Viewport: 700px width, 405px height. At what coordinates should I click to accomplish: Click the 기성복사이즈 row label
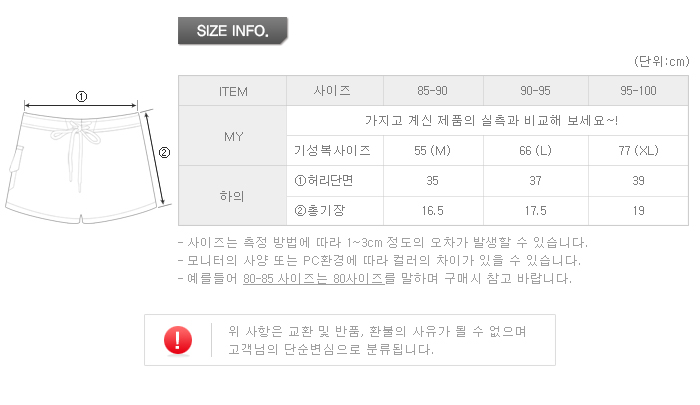tap(333, 151)
